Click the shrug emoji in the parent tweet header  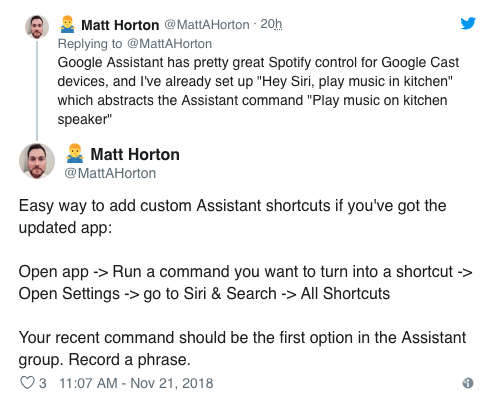(x=67, y=24)
